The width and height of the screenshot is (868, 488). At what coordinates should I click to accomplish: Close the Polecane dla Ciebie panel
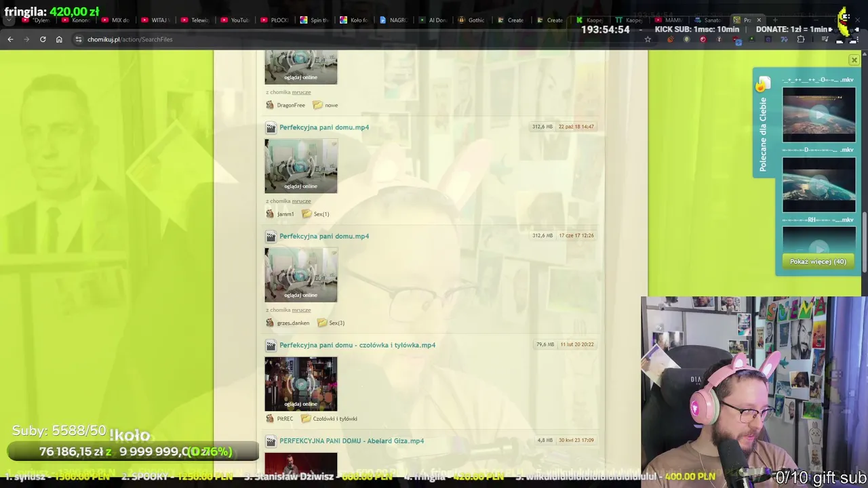854,60
